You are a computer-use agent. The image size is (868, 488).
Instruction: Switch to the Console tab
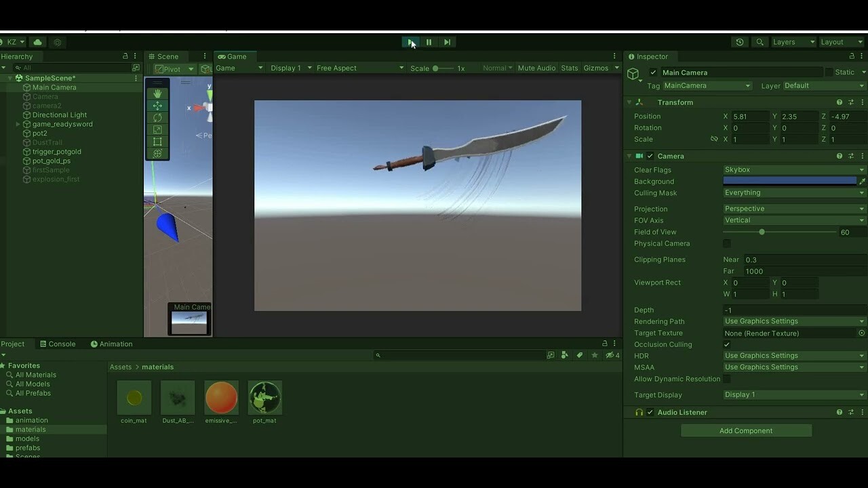click(x=62, y=344)
